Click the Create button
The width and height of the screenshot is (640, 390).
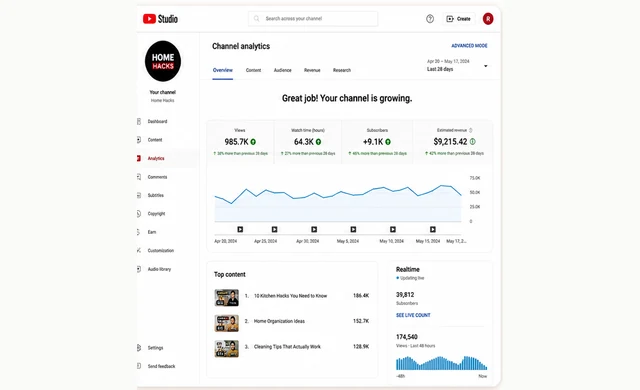click(459, 19)
